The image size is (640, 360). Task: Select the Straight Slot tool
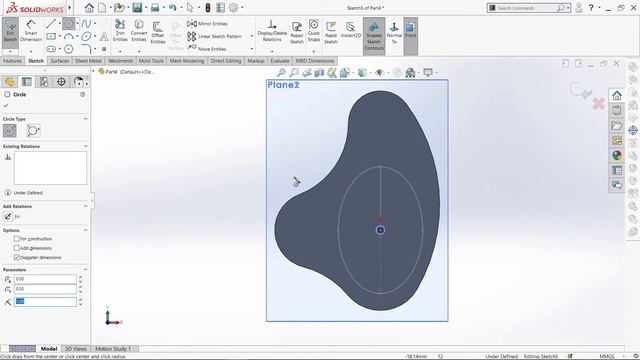[51, 49]
